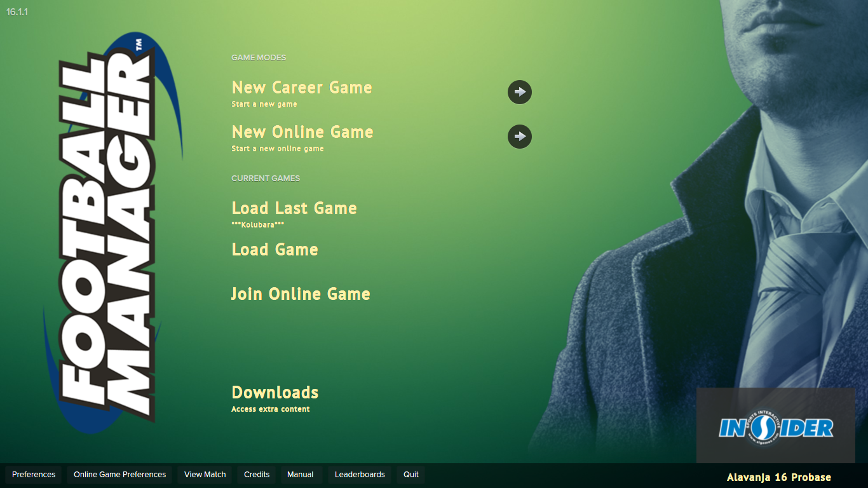Click the arrow icon beside New Career Game

coord(520,92)
